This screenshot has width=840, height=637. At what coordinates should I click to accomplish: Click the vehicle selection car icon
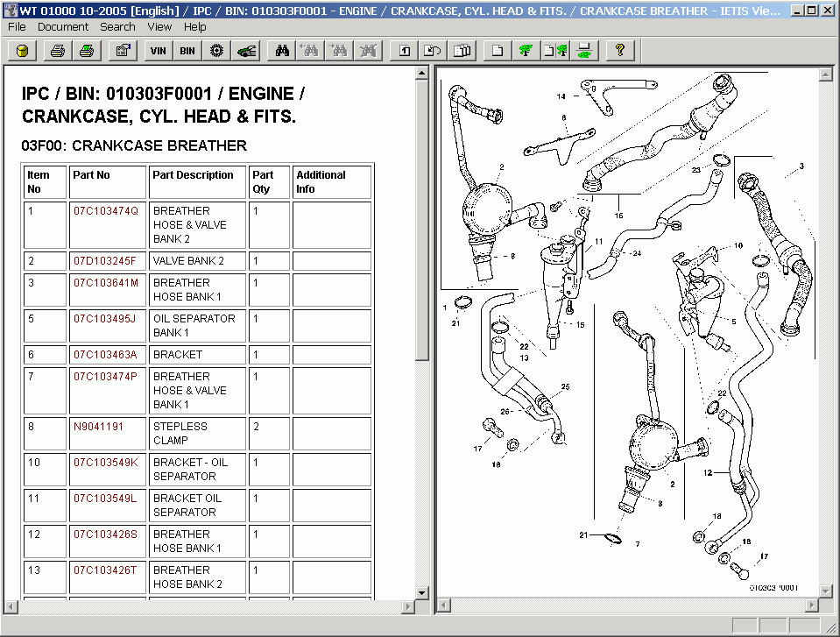(x=246, y=50)
